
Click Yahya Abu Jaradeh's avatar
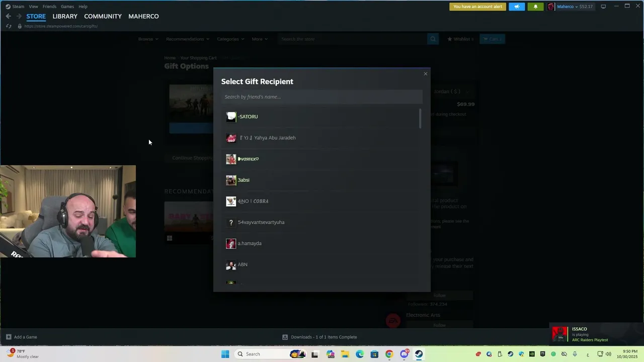[x=231, y=138]
